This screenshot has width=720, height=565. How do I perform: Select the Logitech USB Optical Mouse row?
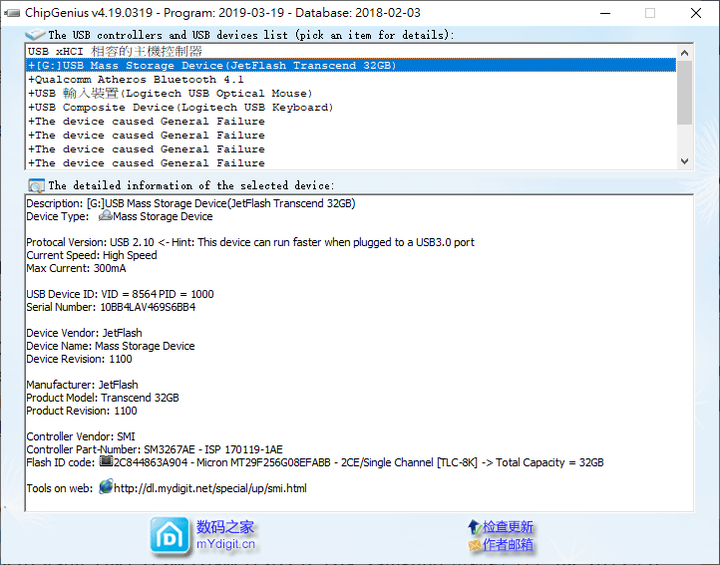pos(351,93)
